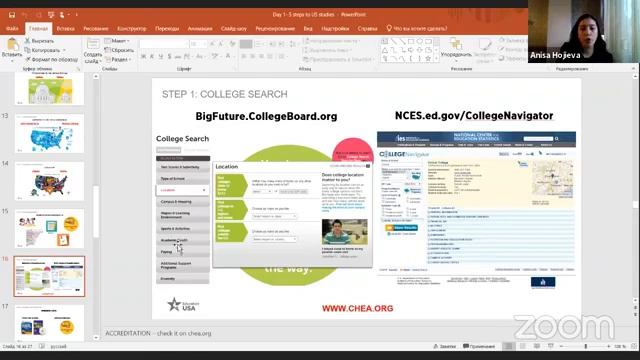
Task: Open the font name combo box
Action: point(163,44)
